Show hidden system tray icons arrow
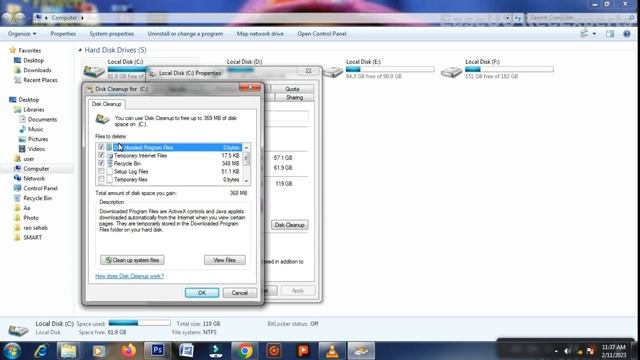The width and height of the screenshot is (640, 360). click(556, 351)
